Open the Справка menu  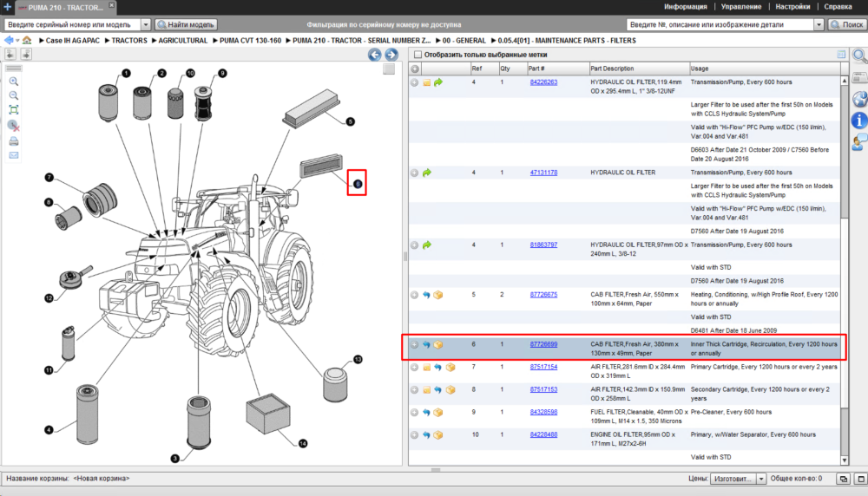click(838, 7)
